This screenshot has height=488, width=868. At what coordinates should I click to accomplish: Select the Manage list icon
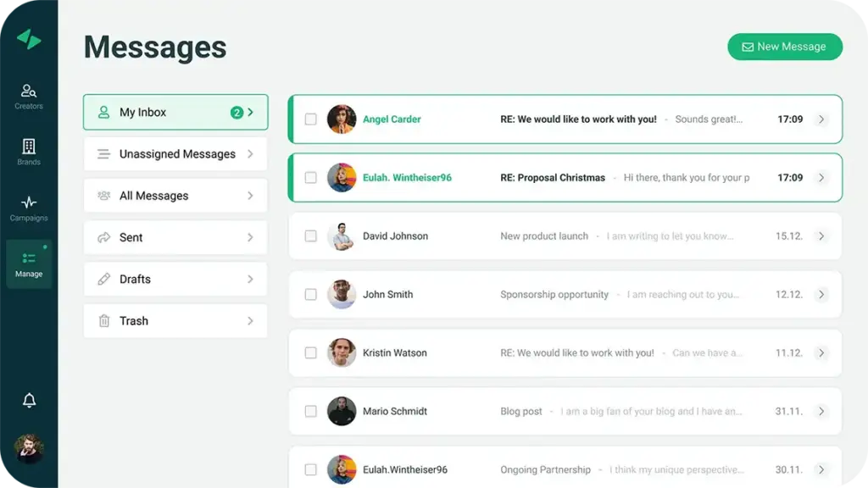(x=29, y=258)
